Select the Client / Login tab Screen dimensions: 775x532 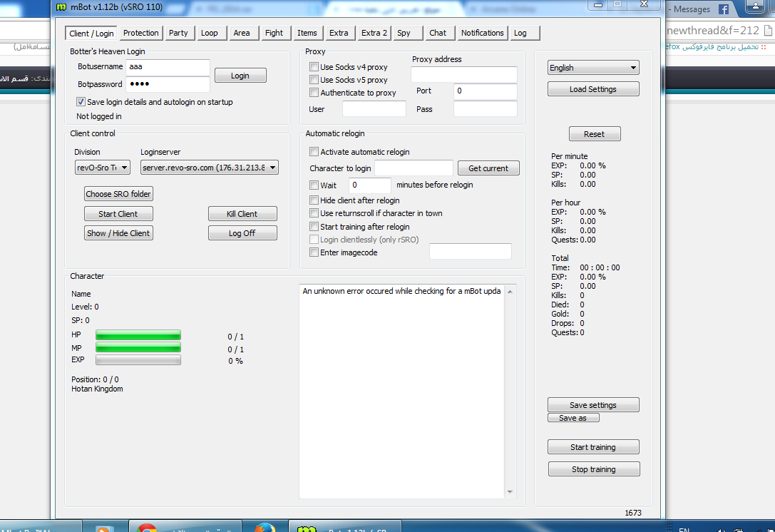[91, 33]
